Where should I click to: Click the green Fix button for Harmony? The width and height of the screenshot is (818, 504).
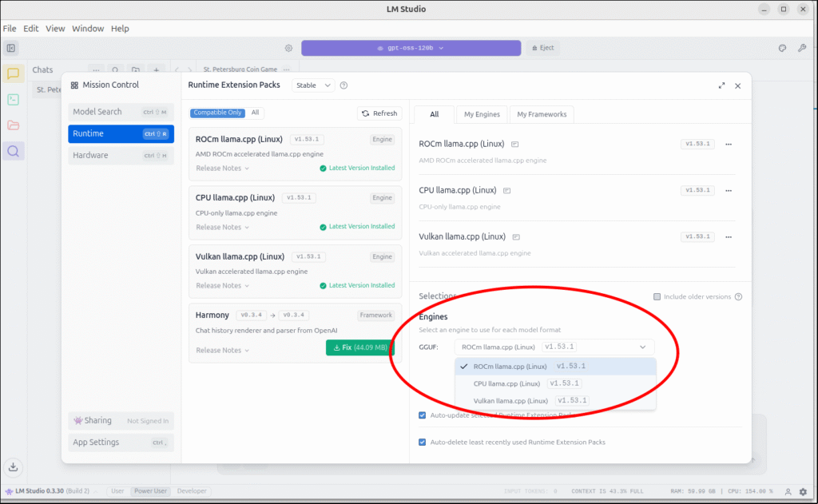coord(359,347)
